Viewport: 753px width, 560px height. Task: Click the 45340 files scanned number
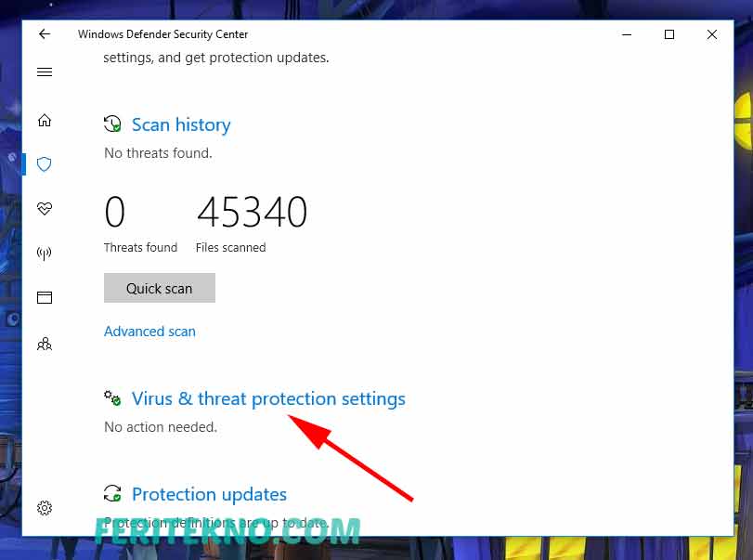click(x=253, y=212)
